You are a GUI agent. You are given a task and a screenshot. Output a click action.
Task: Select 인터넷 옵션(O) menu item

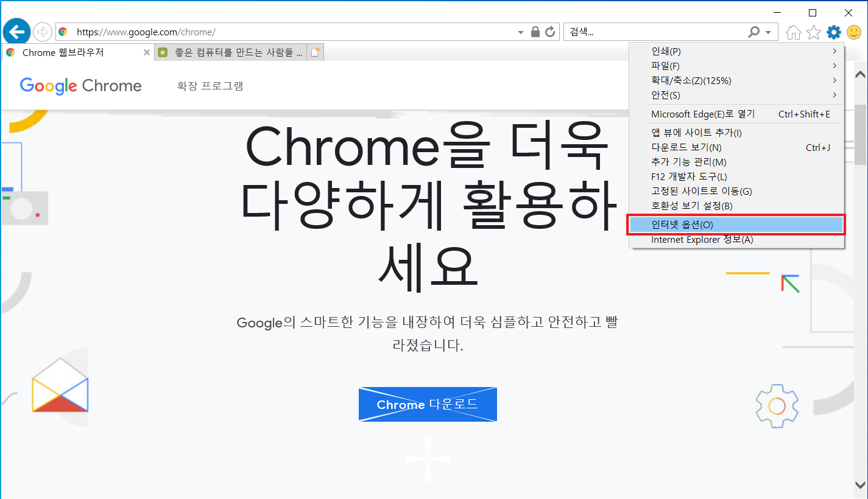736,225
